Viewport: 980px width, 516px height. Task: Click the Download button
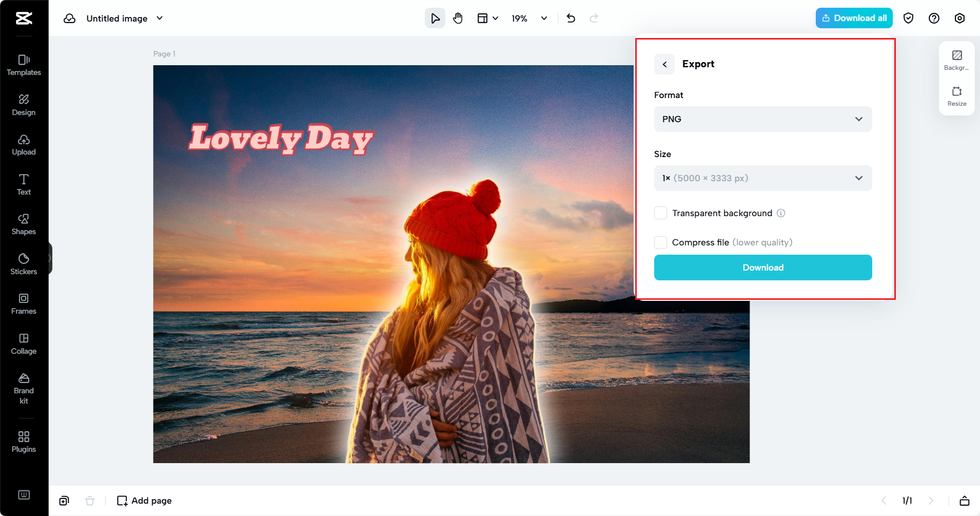762,267
